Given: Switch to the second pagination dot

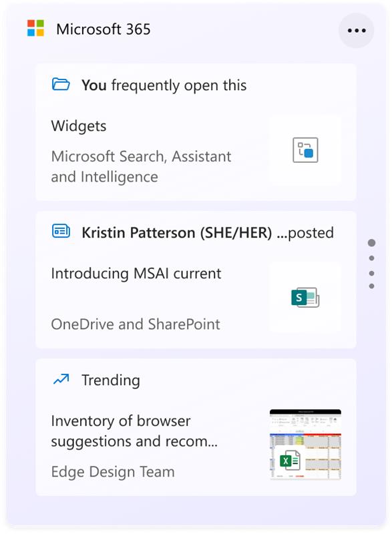Looking at the screenshot, I should point(371,258).
